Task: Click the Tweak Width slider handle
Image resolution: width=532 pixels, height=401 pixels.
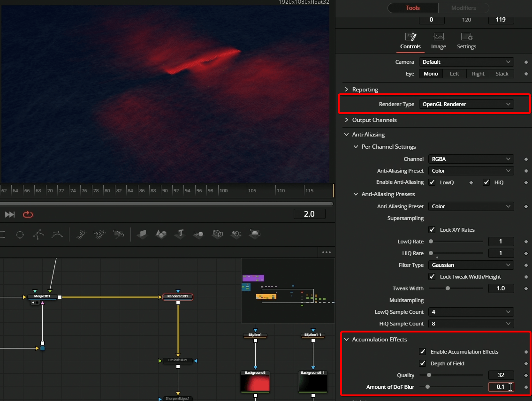Action: [x=448, y=288]
